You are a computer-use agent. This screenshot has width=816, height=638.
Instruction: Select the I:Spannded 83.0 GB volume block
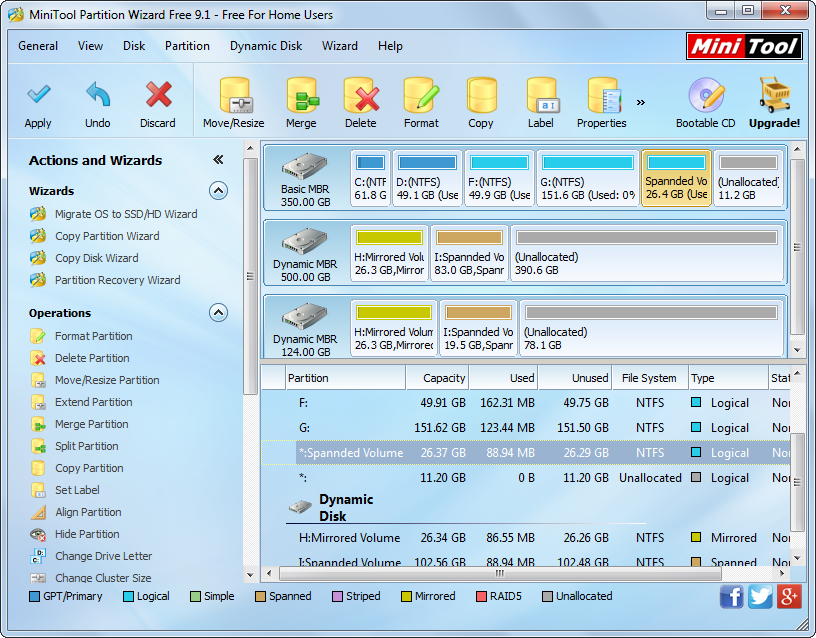coord(469,253)
